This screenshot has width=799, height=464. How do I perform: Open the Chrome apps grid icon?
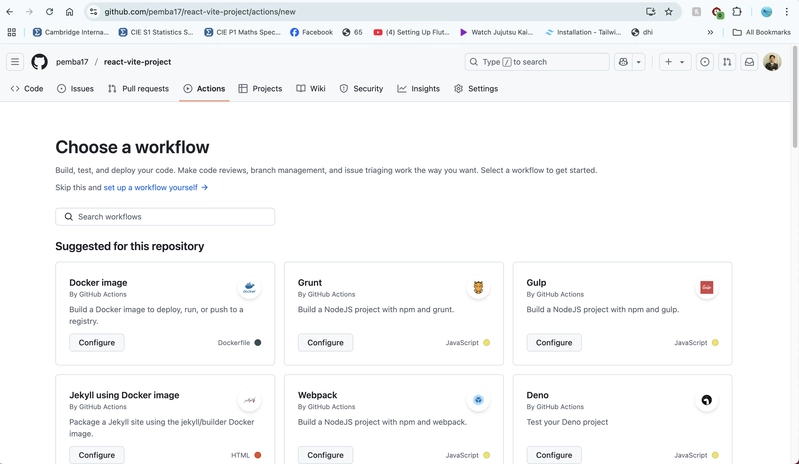(x=12, y=32)
